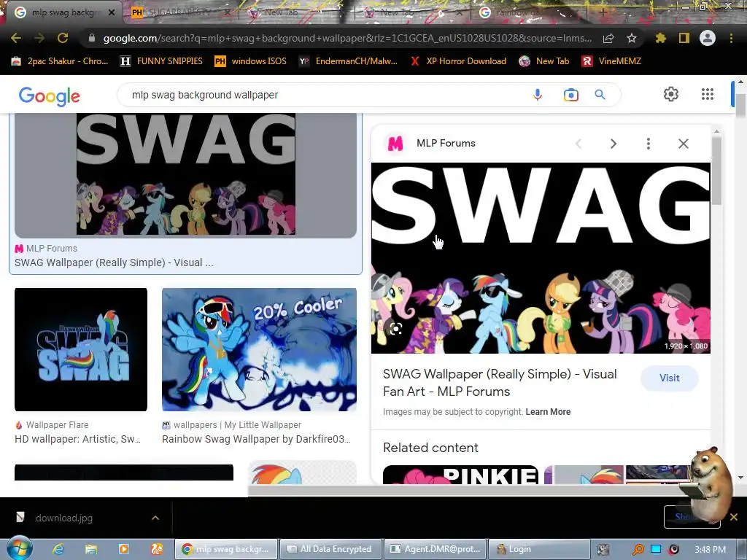This screenshot has width=747, height=560.
Task: Go back with the browser back arrow
Action: coord(16,38)
